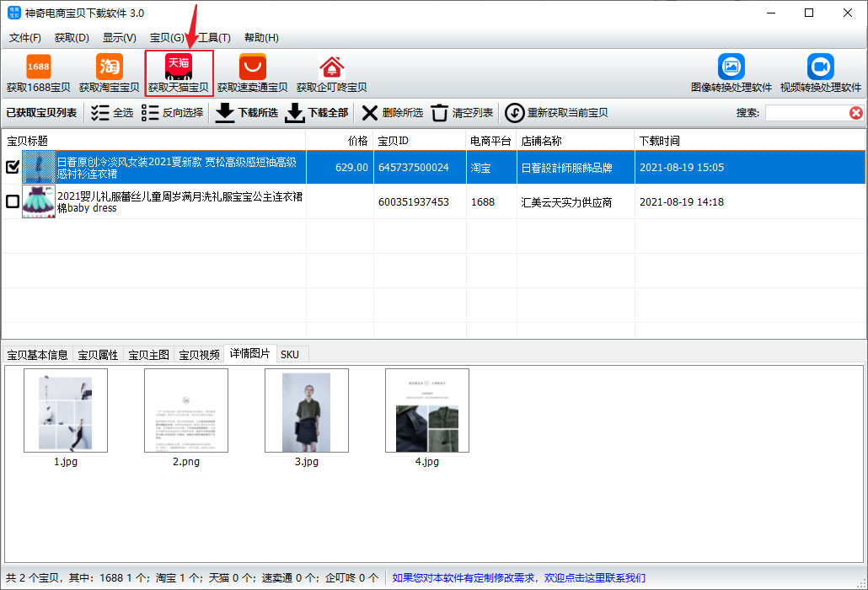
Task: Click shop name 日着設計師服飾品牌
Action: pyautogui.click(x=566, y=167)
